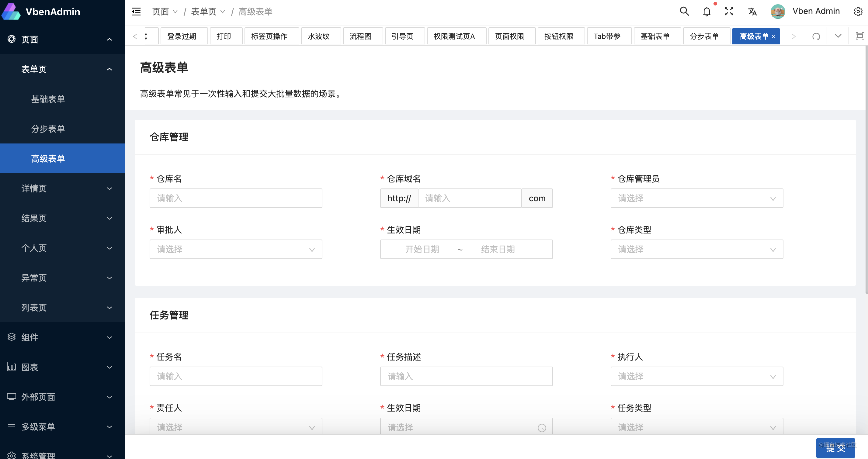
Task: Maximize content area icon in tab bar
Action: tap(859, 36)
